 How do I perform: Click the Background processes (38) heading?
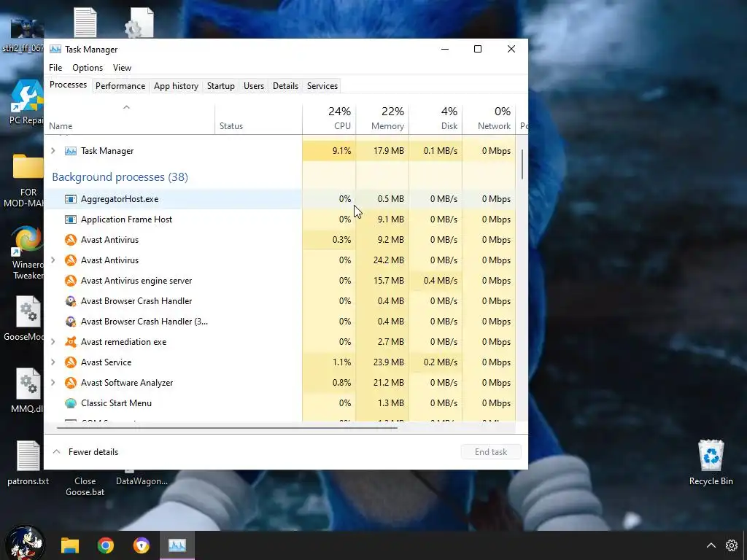pyautogui.click(x=120, y=177)
